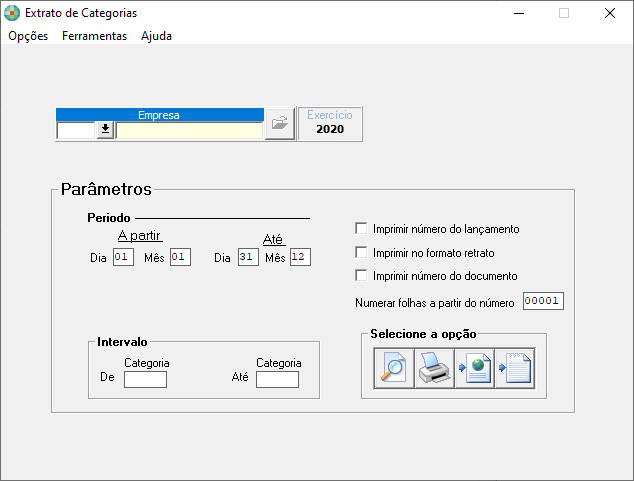Open the Ferramentas menu
Image resolution: width=634 pixels, height=481 pixels.
click(x=94, y=35)
